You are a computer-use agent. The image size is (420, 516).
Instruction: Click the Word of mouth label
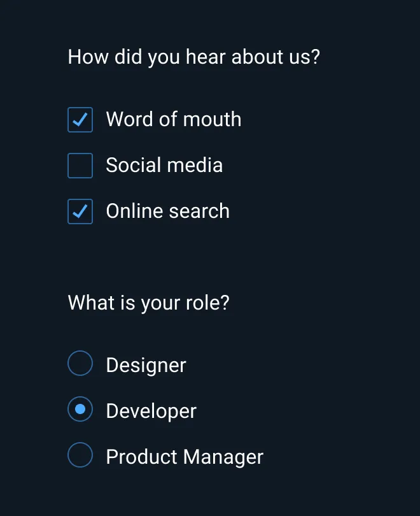click(174, 119)
